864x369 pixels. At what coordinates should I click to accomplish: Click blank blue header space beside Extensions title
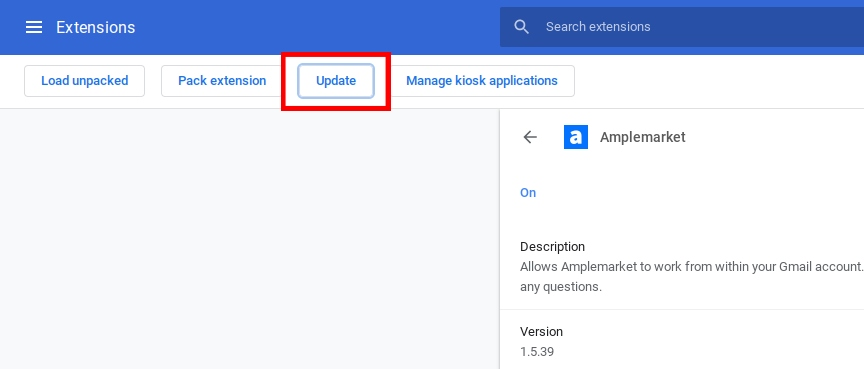click(x=317, y=27)
